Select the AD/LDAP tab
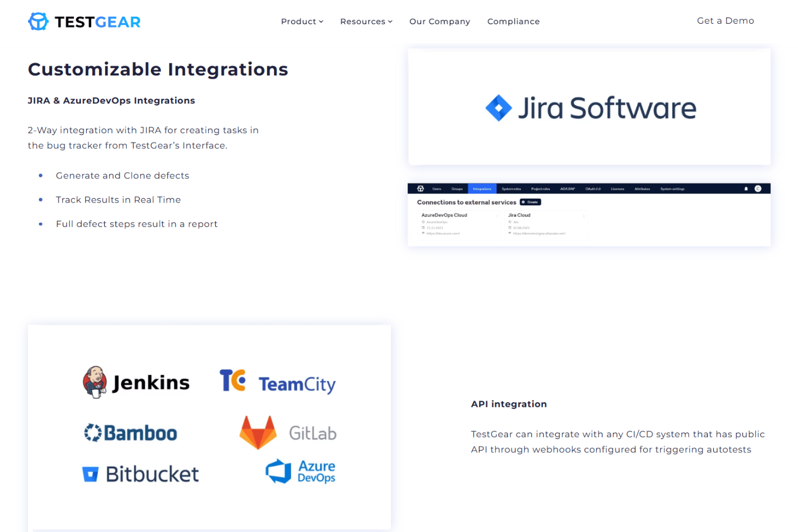Screen dimensions: 798x532 click(x=567, y=189)
